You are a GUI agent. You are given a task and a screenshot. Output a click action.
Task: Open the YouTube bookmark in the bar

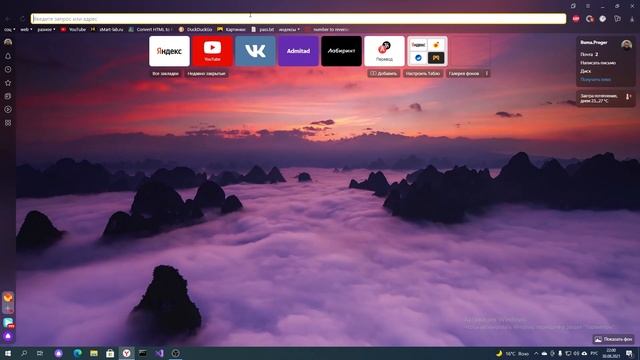point(73,29)
